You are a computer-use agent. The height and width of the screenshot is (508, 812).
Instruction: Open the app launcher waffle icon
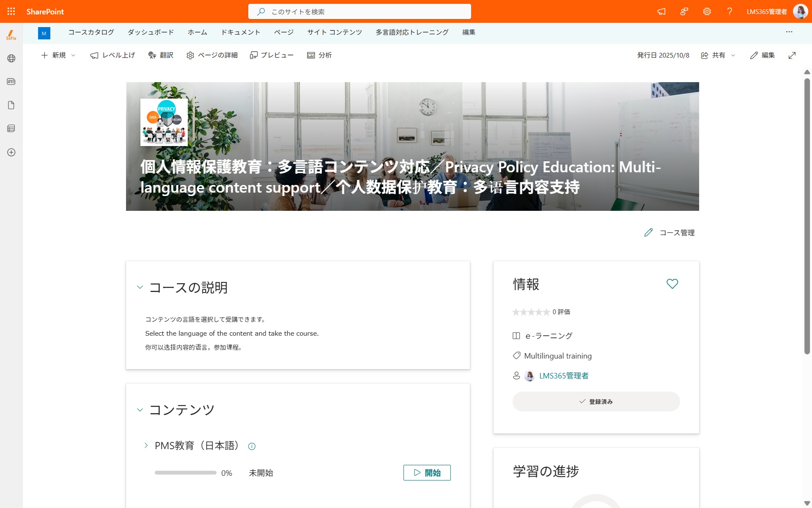pyautogui.click(x=11, y=11)
